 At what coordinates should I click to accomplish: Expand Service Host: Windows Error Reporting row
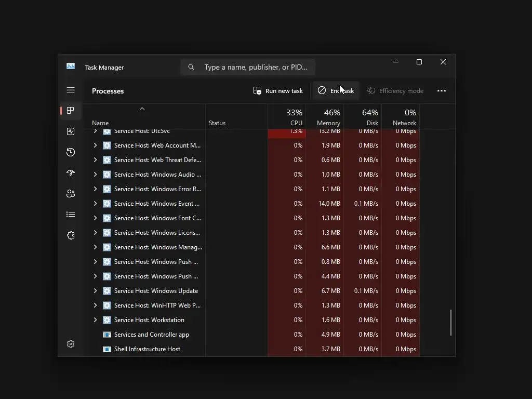coord(96,189)
